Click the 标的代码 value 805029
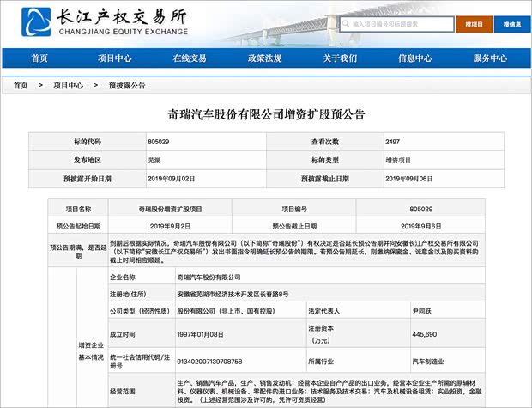The image size is (532, 408). (159, 141)
